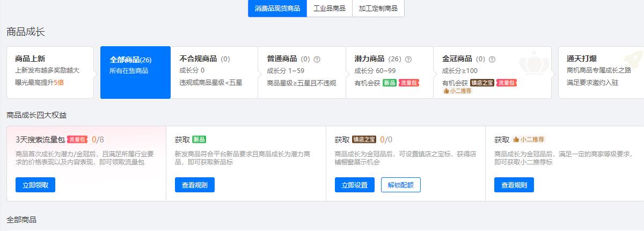Viewport: 644px width, 231px height.
Task: Open the 商品上新 card
Action: coord(50,73)
